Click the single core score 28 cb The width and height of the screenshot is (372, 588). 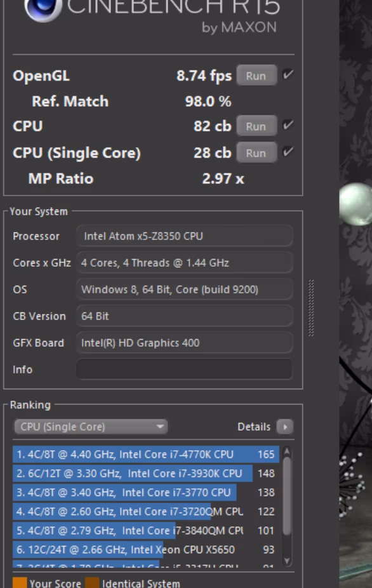(212, 152)
